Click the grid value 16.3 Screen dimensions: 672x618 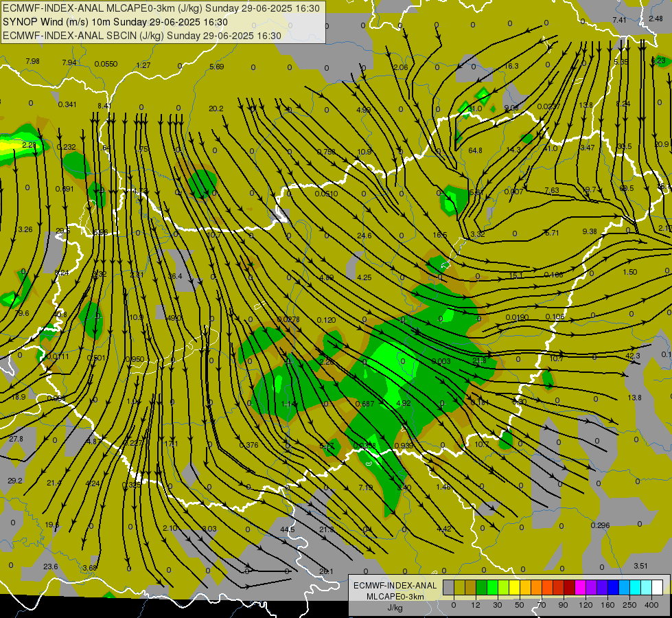pos(511,66)
